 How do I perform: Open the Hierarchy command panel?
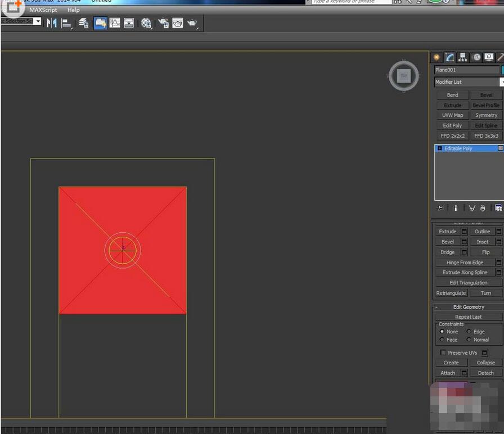pos(463,57)
